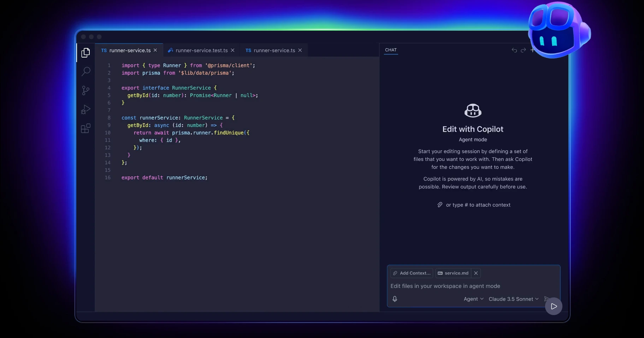Click the Copilot logo above Edit with Copilot
Screen dimensions: 644x338
point(473,110)
